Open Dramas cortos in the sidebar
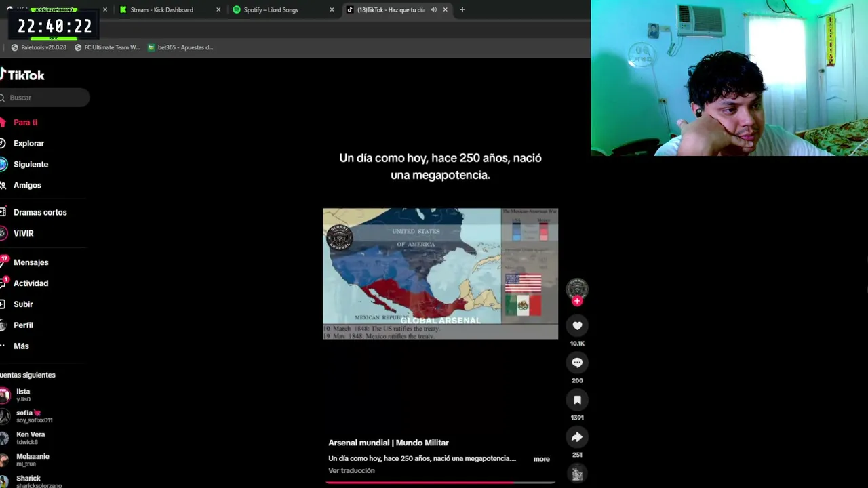868x488 pixels. coord(40,213)
